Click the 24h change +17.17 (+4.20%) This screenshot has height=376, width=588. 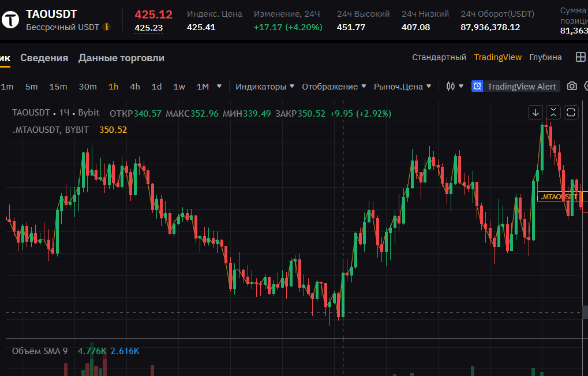tap(288, 27)
